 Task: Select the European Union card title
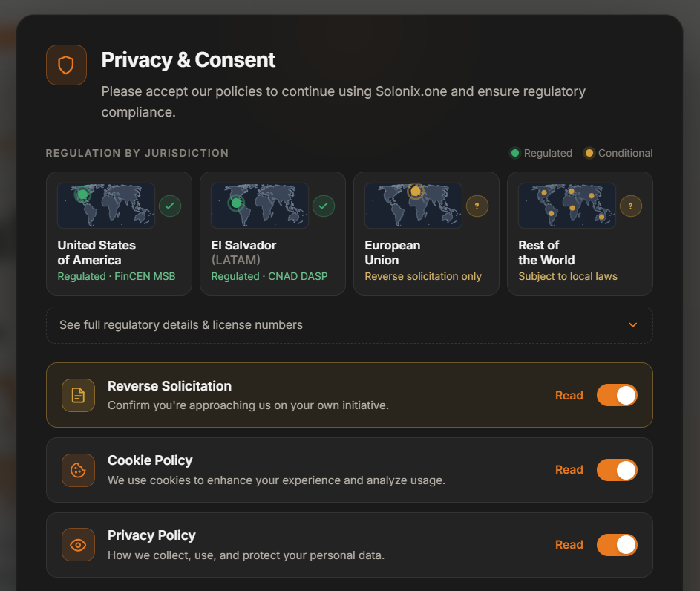click(393, 252)
